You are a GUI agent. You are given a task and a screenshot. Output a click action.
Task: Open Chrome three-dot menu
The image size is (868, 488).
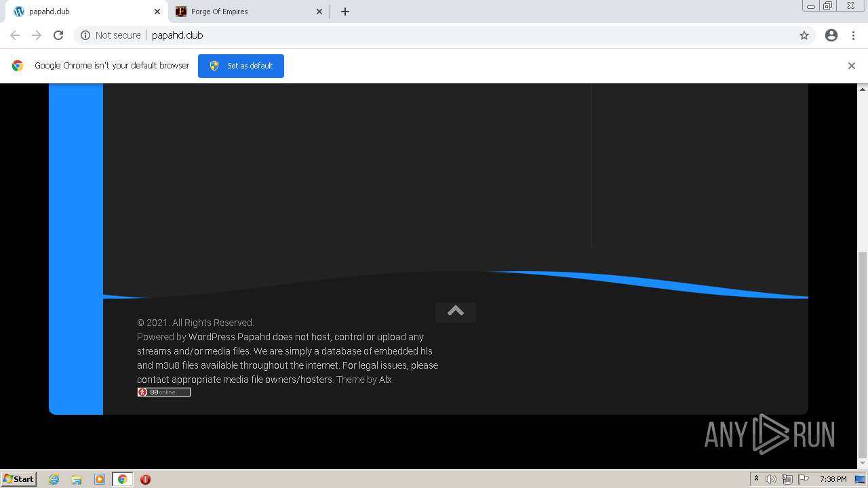(x=853, y=35)
